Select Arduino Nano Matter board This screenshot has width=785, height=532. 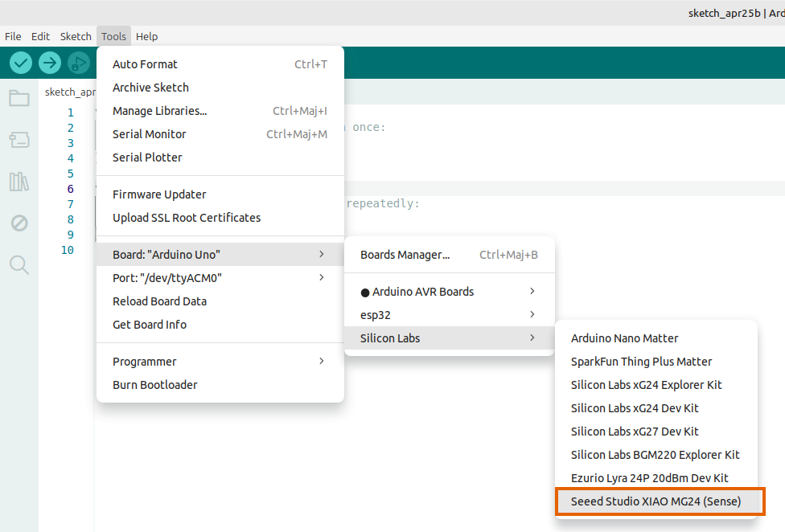click(656, 338)
